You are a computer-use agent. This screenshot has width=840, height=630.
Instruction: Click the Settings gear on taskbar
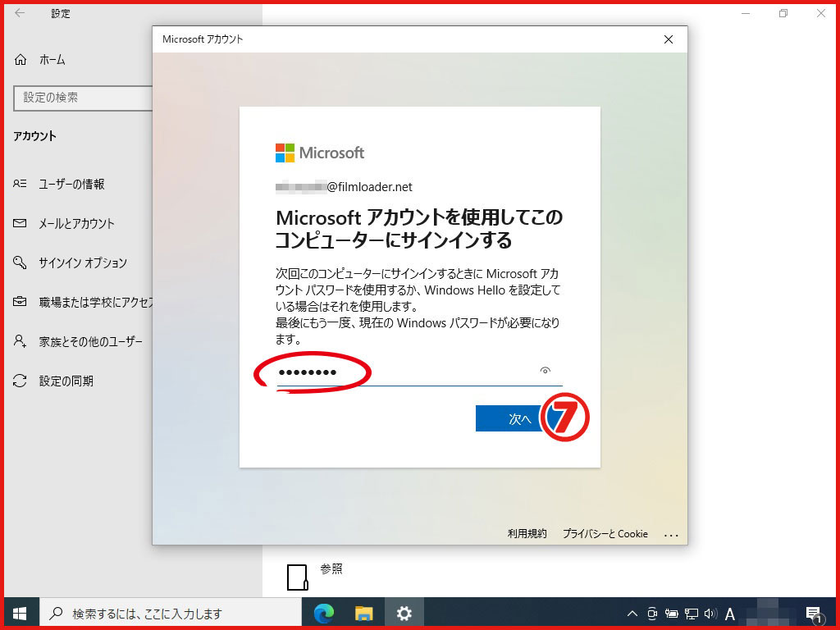coord(404,614)
